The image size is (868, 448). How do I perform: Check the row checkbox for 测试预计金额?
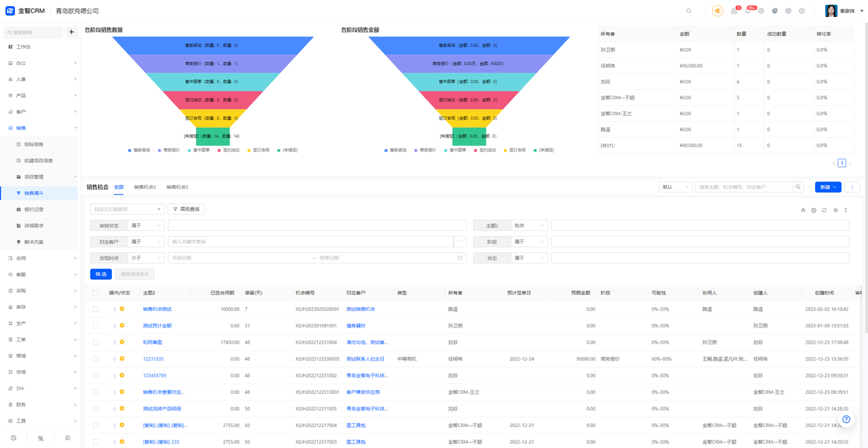[x=96, y=325]
